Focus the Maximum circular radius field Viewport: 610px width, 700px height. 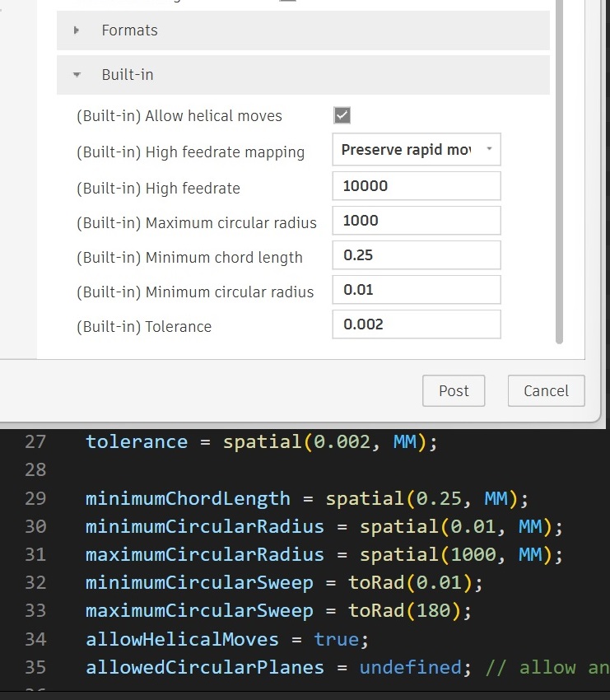[417, 221]
